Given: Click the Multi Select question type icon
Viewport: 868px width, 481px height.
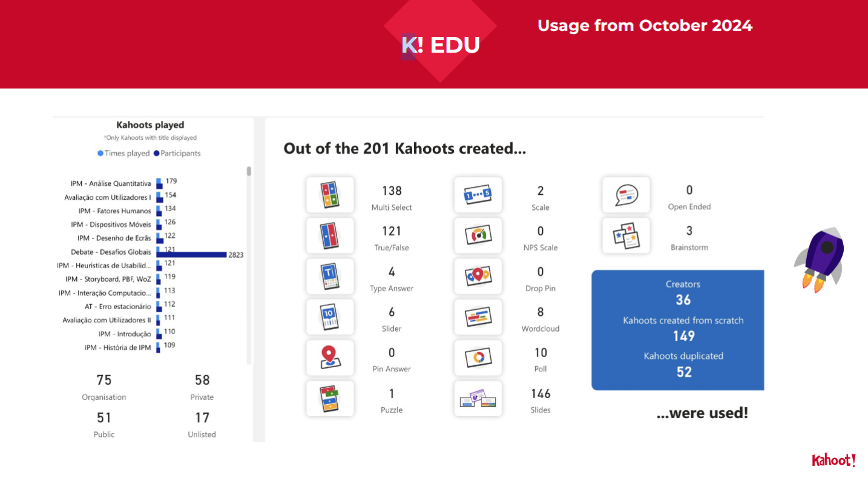Looking at the screenshot, I should (x=330, y=195).
